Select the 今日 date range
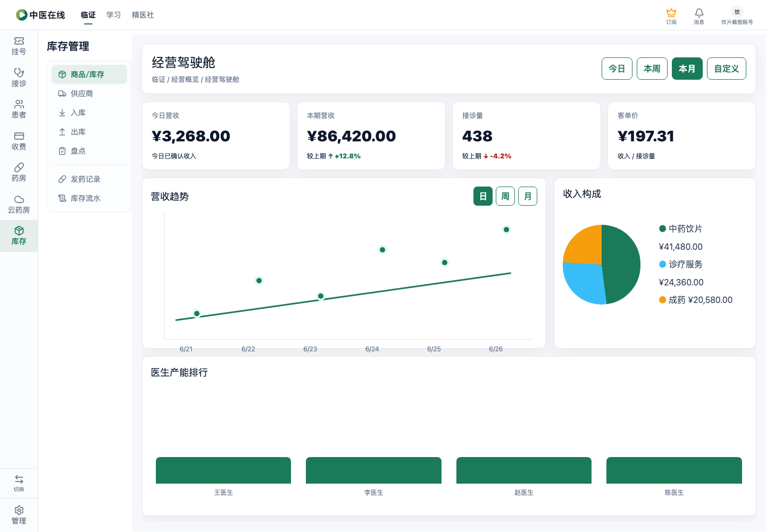The height and width of the screenshot is (532, 766). (x=617, y=69)
